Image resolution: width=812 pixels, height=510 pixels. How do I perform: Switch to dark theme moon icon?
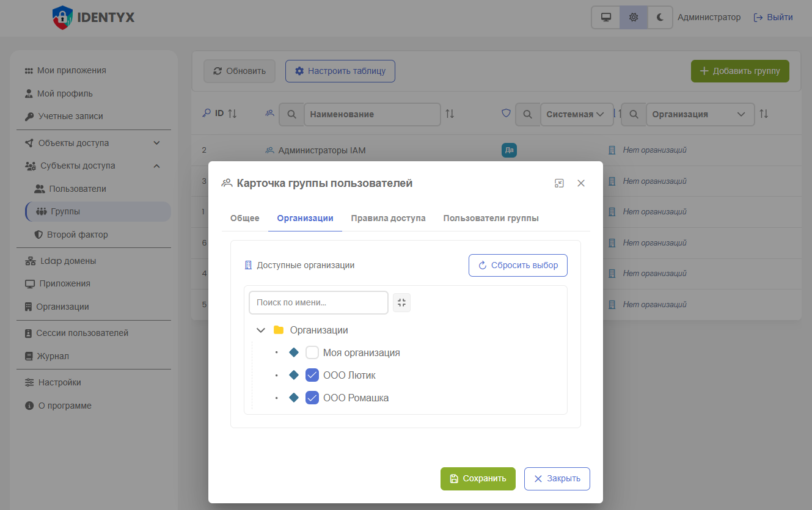click(660, 18)
